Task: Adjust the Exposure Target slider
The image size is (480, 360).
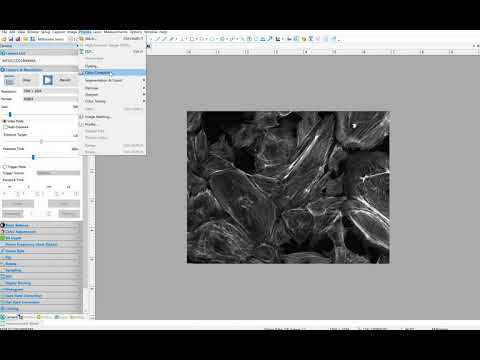Action: coord(41,142)
